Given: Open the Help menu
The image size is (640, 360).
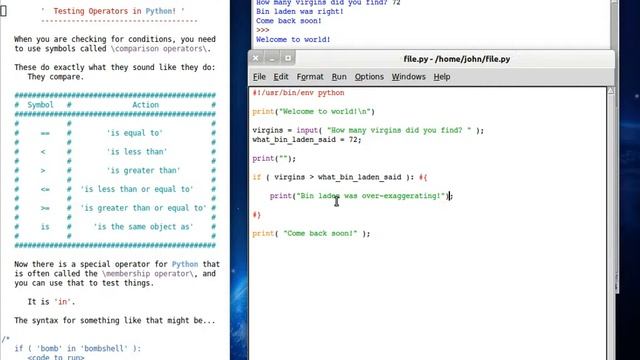Looking at the screenshot, I should [442, 77].
